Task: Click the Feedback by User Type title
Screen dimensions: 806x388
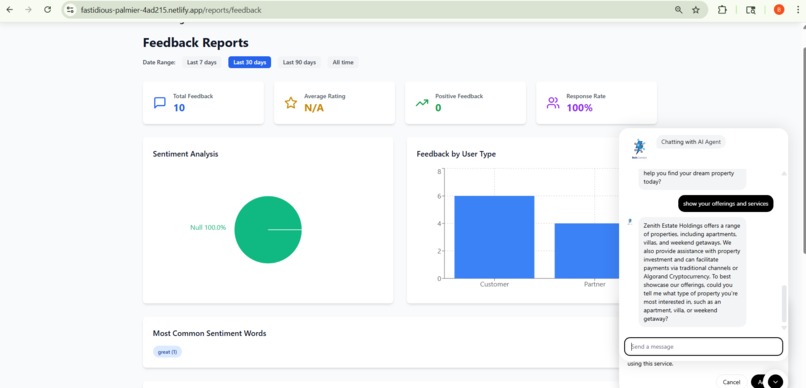Action: (456, 154)
